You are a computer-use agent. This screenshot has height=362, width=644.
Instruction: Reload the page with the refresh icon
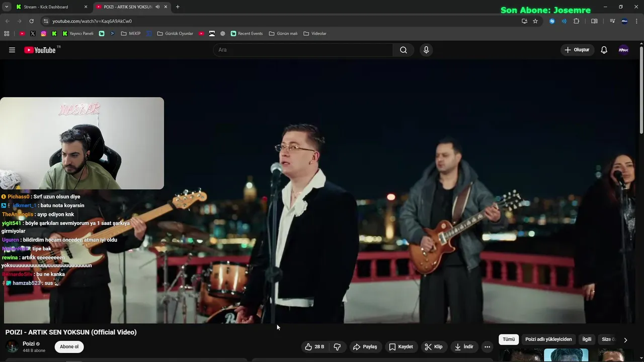click(x=31, y=21)
